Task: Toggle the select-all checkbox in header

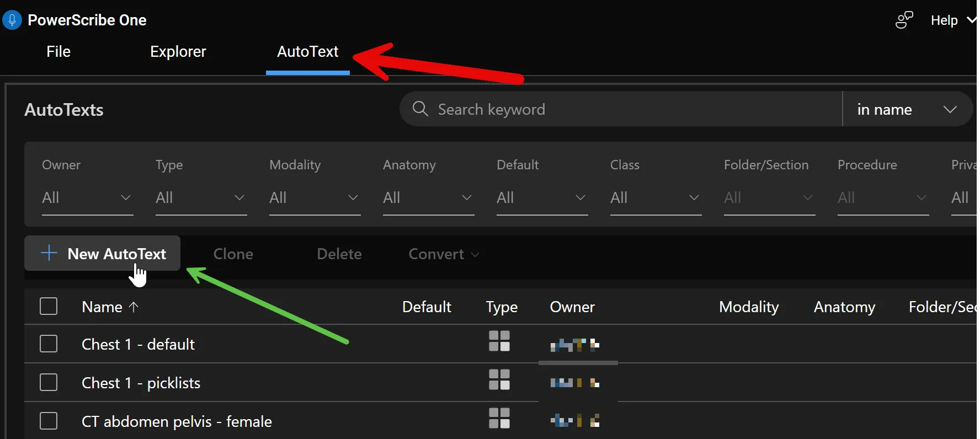Action: coord(49,306)
